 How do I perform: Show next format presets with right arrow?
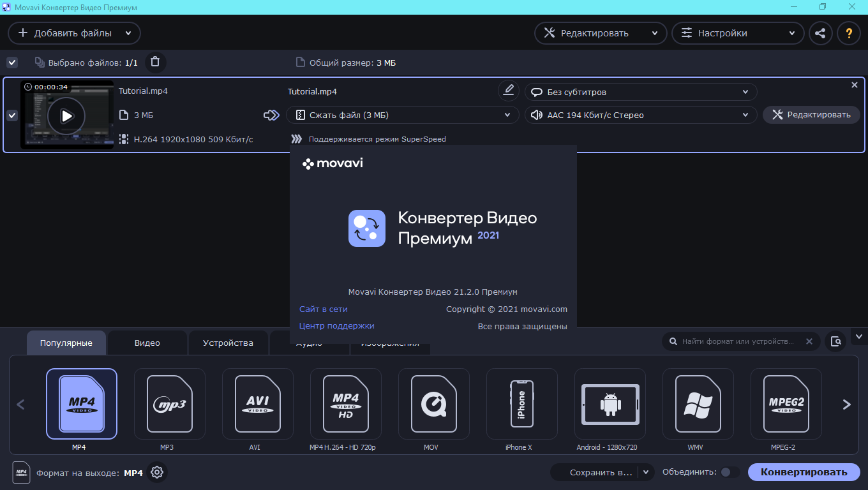[x=847, y=405]
